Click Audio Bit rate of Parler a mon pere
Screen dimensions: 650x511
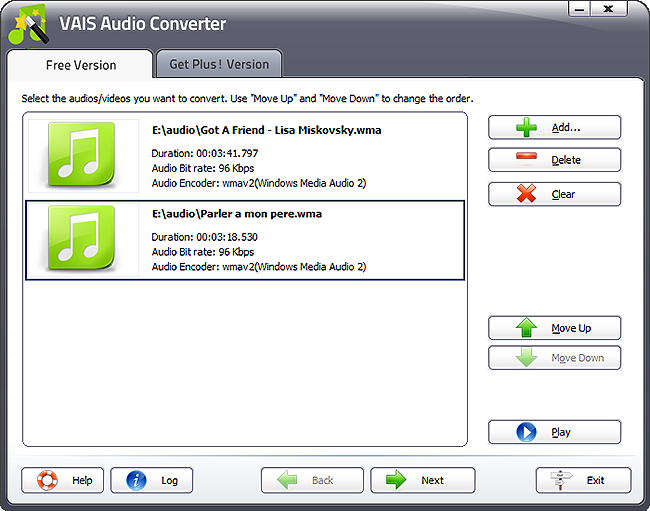click(x=203, y=252)
